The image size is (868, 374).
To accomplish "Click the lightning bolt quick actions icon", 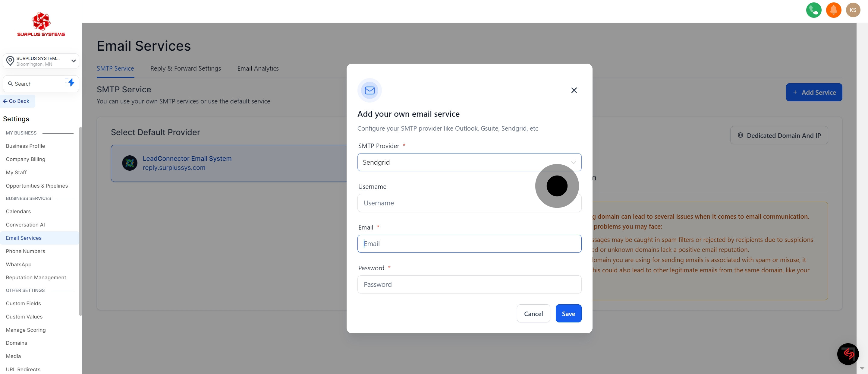I will pyautogui.click(x=71, y=83).
